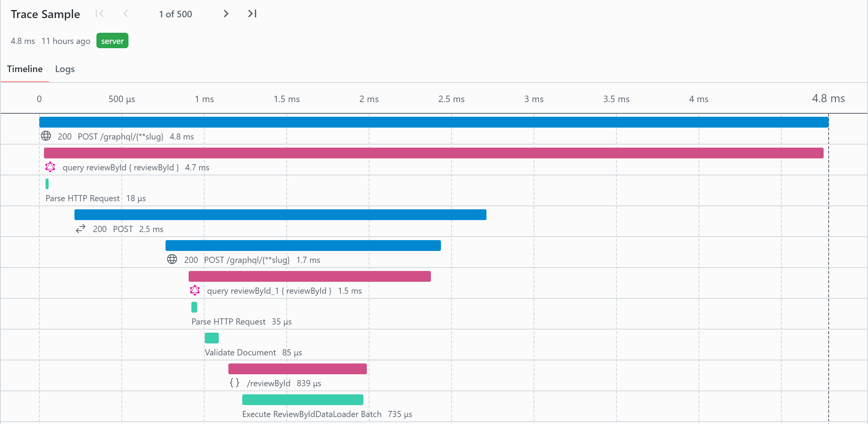Image resolution: width=868 pixels, height=424 pixels.
Task: Select the pink 4.7 ms query span bar
Action: click(x=434, y=153)
